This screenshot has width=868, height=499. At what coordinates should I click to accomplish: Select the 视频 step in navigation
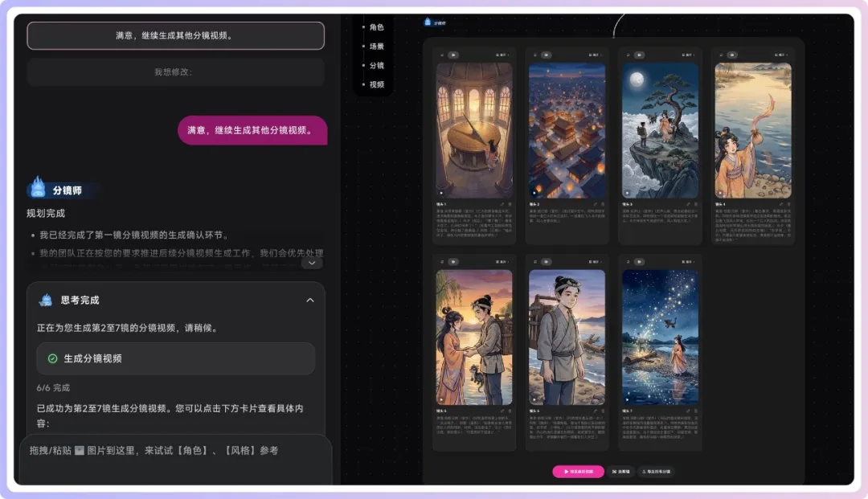point(375,84)
